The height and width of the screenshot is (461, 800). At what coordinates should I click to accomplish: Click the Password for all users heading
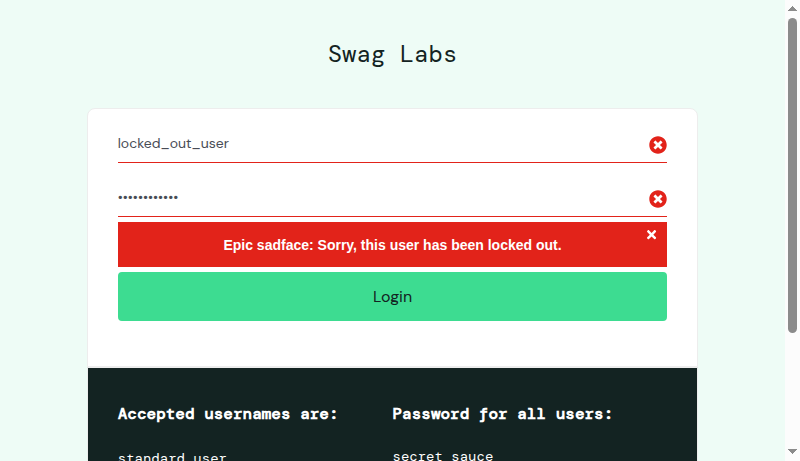click(502, 414)
